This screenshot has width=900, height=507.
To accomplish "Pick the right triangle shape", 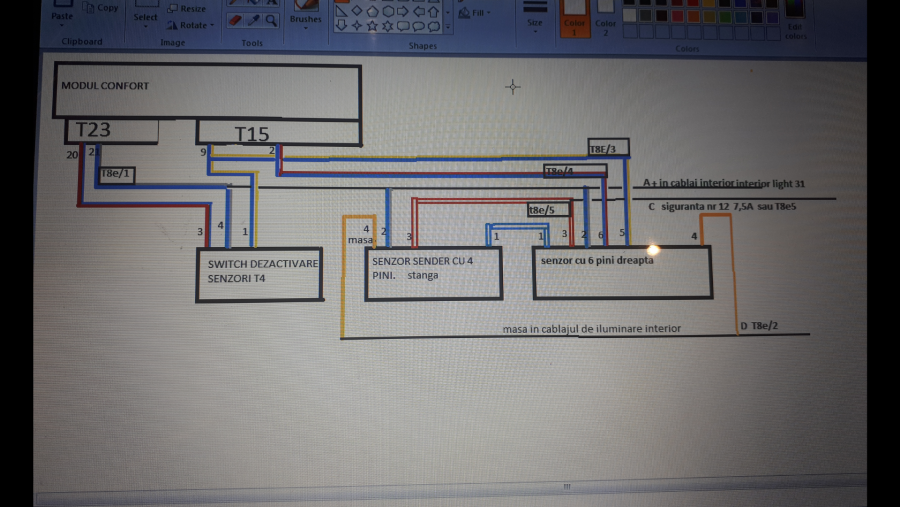I will (x=341, y=10).
